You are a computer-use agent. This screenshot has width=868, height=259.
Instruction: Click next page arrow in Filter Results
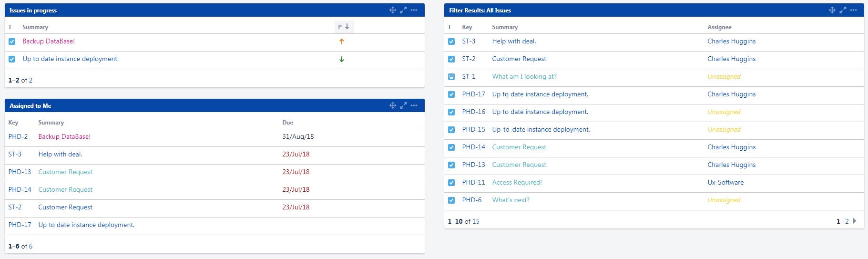click(855, 221)
